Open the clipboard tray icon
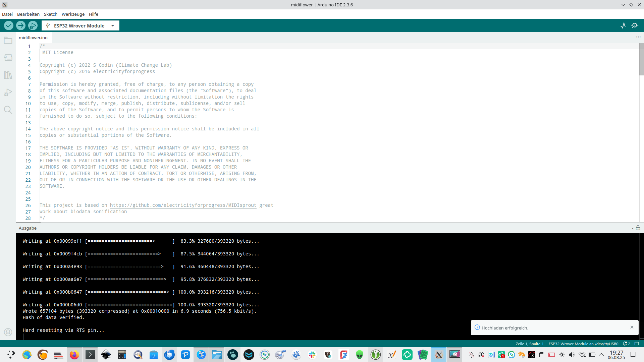This screenshot has height=362, width=644. (x=542, y=355)
